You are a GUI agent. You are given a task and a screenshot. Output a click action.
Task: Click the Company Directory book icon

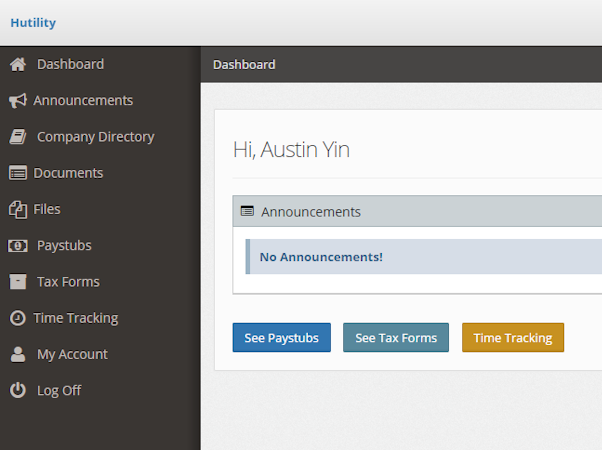click(17, 137)
